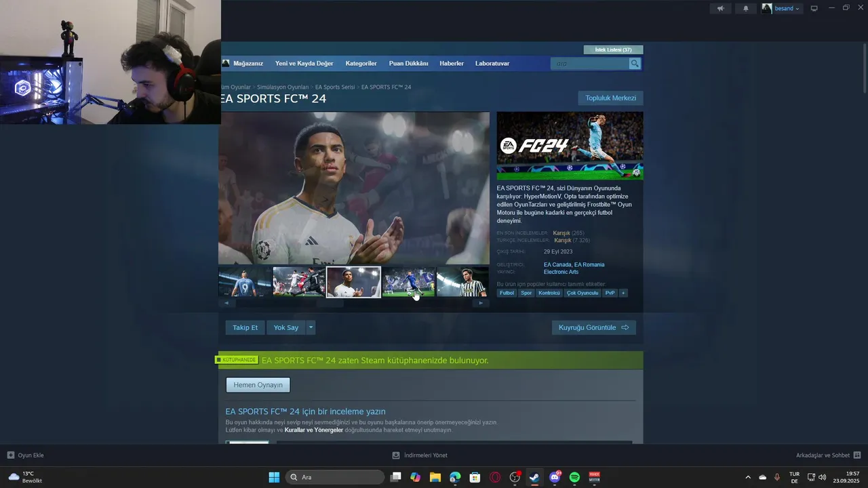Image resolution: width=868 pixels, height=488 pixels.
Task: Open the Mağazanız menu
Action: (x=248, y=63)
